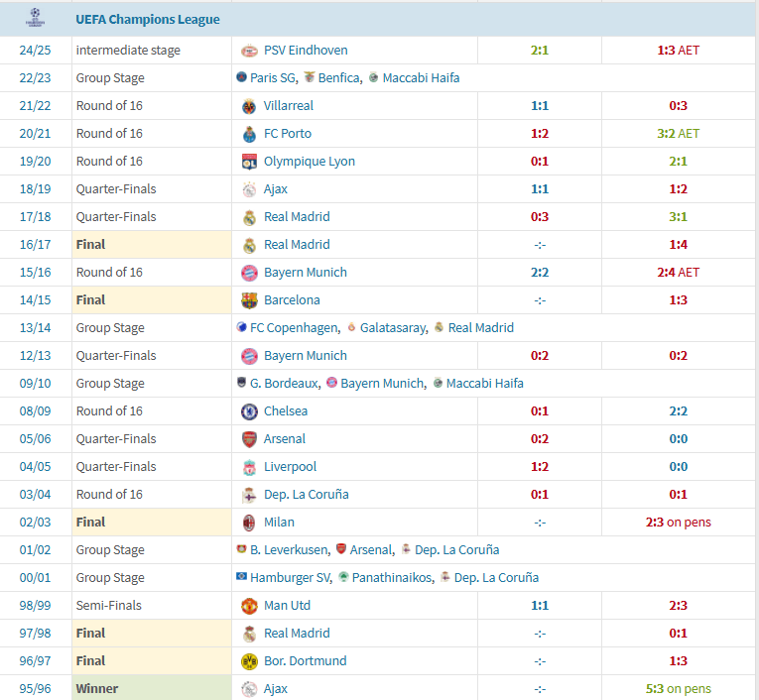
Task: Click the Olympique Lyon club crest
Action: pyautogui.click(x=249, y=162)
